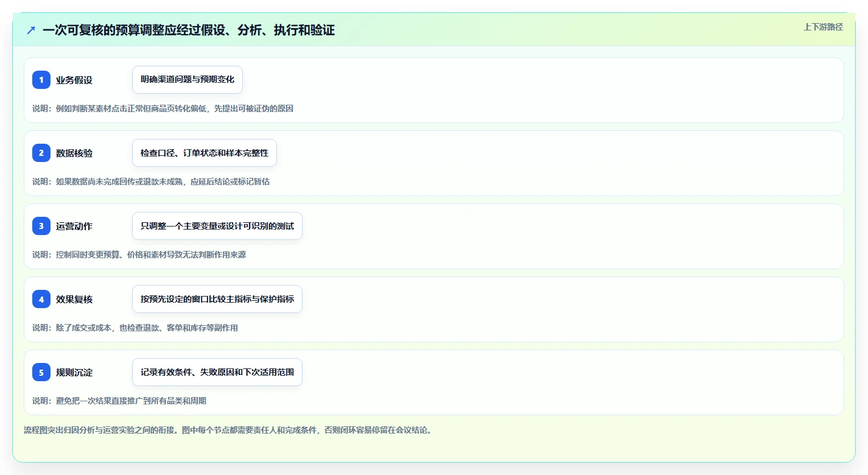Select the 只调整一个主要变量或设计可识别的测试 chip
Screen dimensions: 868x475
click(217, 226)
